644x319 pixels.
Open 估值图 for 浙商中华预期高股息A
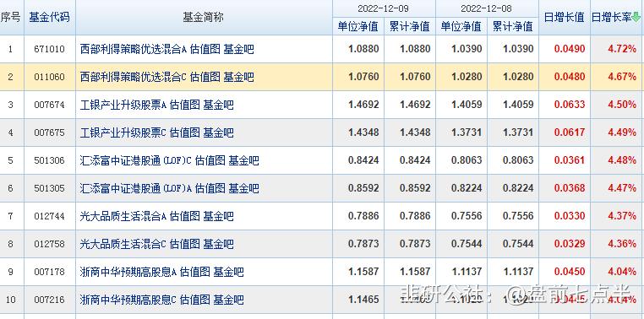[x=195, y=272]
